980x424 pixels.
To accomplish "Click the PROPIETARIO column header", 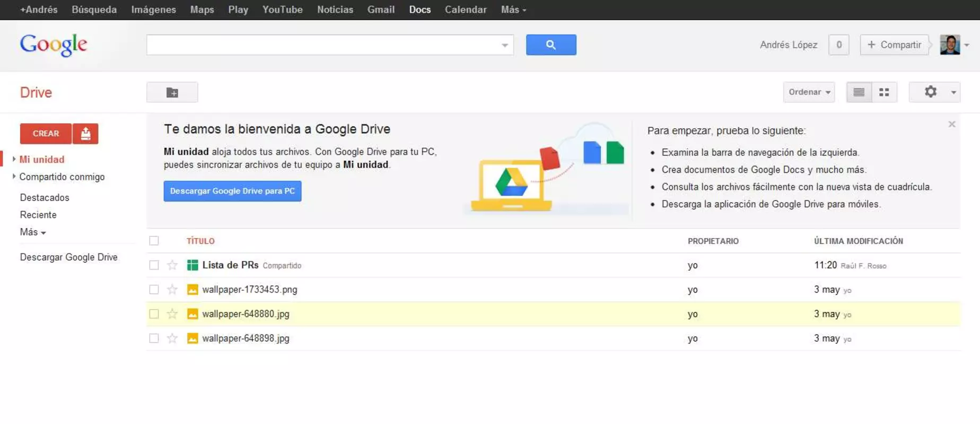I will click(713, 241).
